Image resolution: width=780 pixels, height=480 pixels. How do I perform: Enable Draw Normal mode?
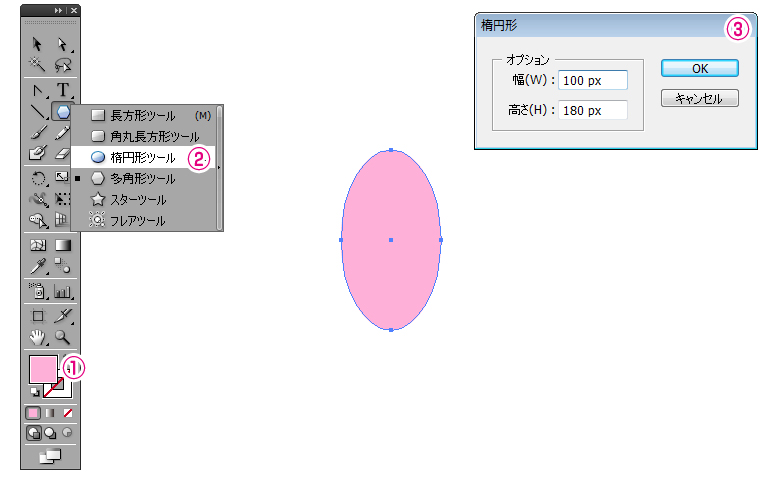point(34,433)
